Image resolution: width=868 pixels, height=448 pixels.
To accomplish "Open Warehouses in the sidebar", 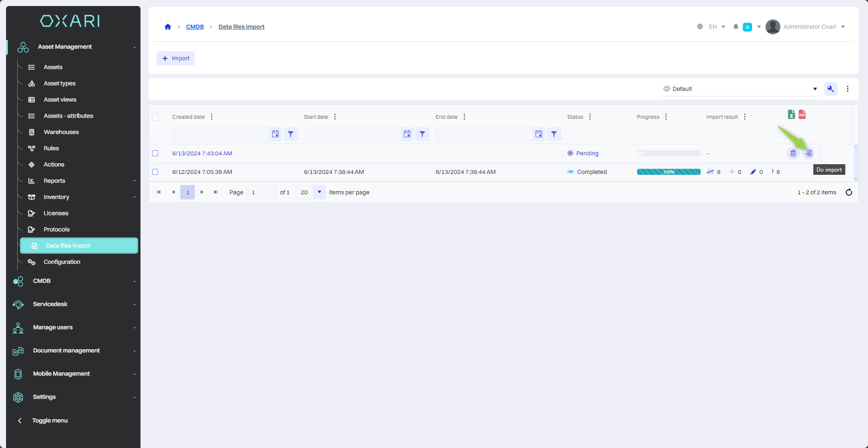I will click(x=61, y=132).
